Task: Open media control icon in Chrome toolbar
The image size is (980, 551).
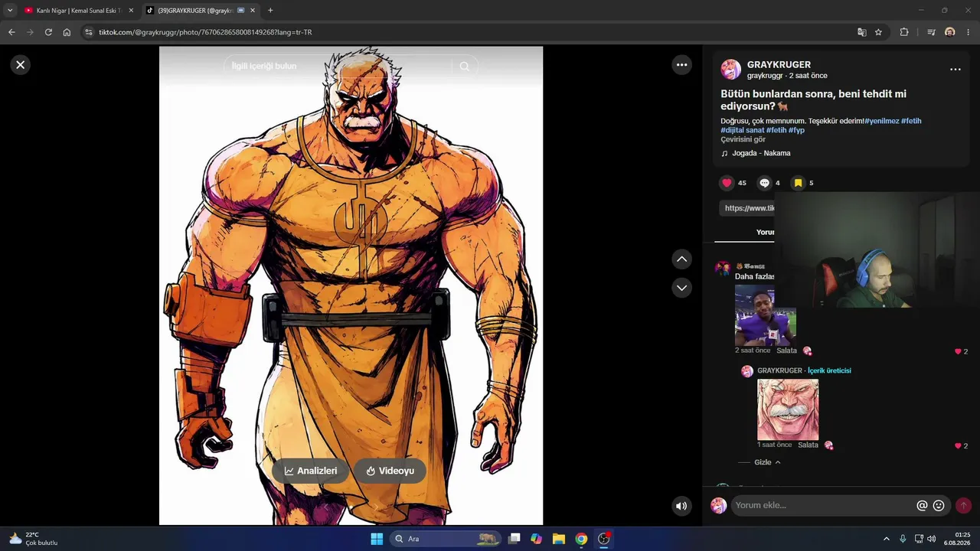Action: point(931,32)
